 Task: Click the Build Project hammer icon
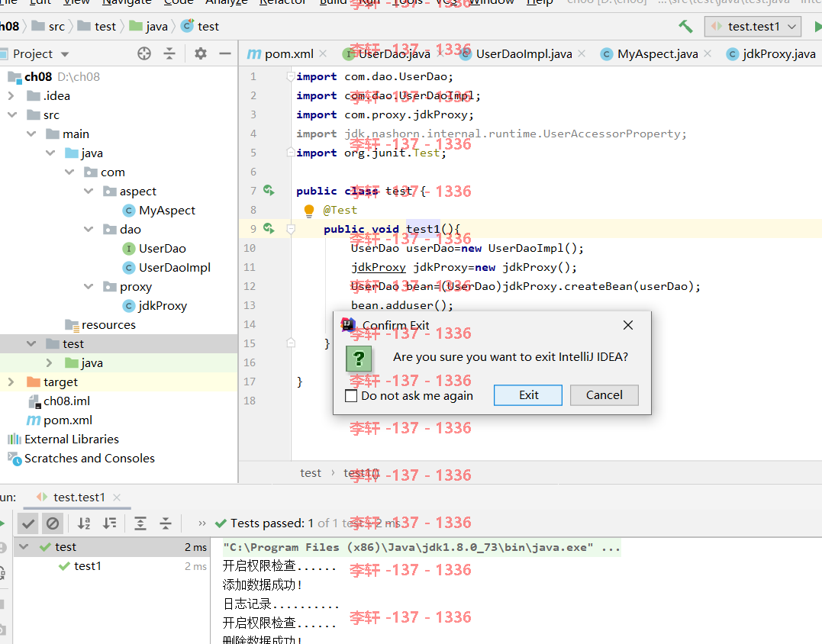click(x=685, y=26)
